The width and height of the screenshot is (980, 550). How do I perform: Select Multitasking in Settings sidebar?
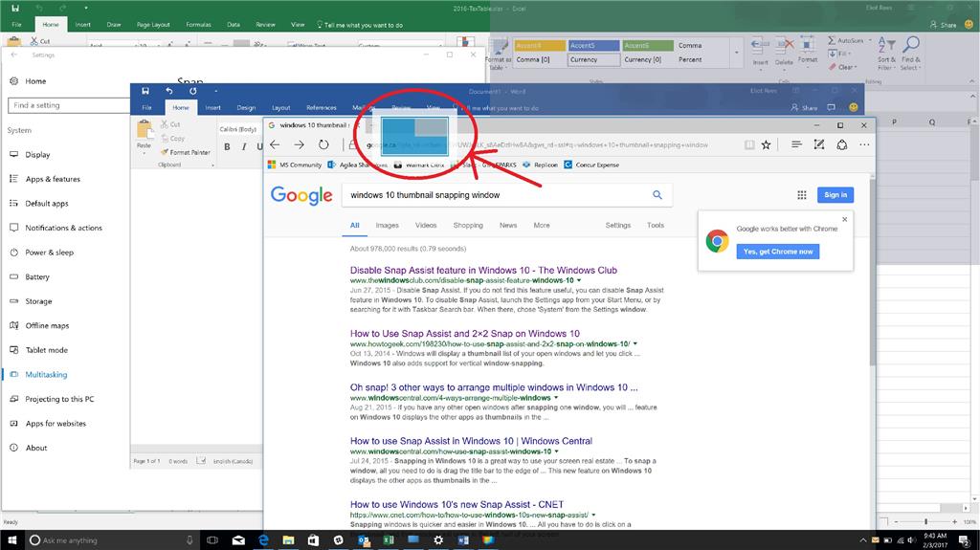(x=46, y=374)
